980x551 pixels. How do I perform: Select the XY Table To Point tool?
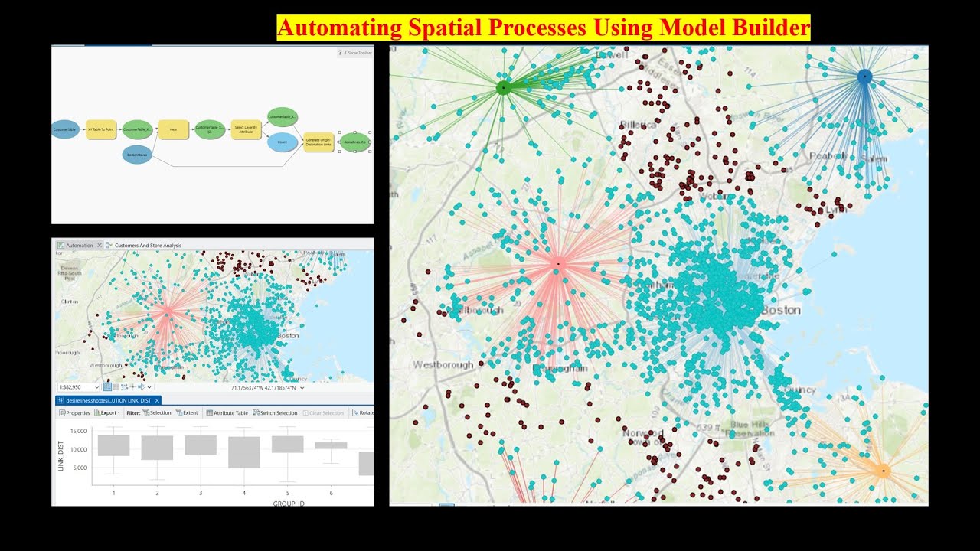100,129
